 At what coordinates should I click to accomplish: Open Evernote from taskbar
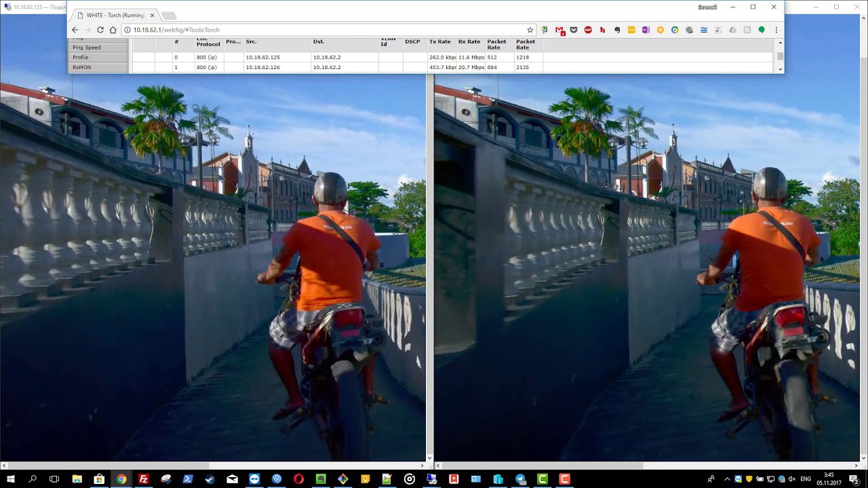point(321,479)
